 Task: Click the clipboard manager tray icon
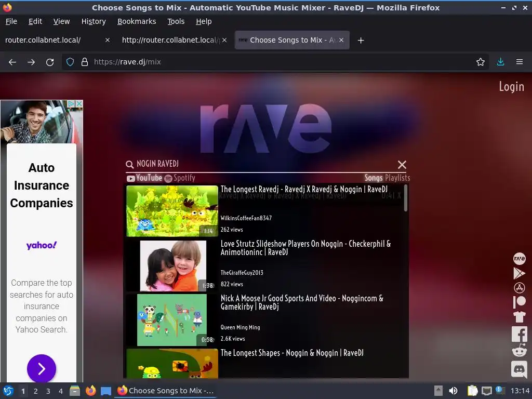(472, 391)
